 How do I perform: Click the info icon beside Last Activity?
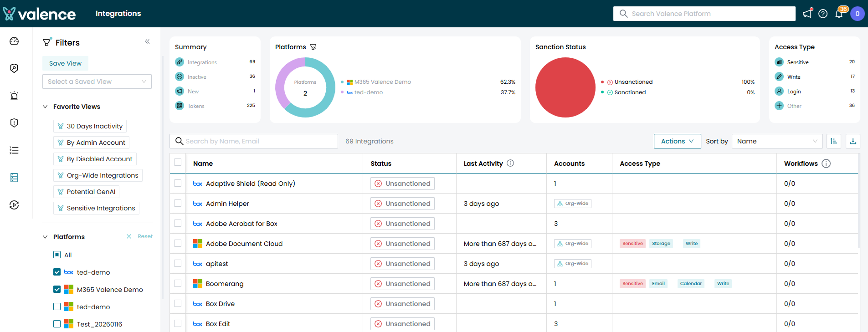point(510,163)
